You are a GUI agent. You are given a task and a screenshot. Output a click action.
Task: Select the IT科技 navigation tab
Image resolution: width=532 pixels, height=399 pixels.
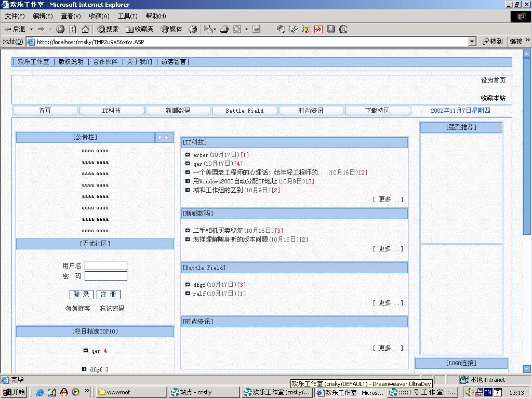point(111,111)
